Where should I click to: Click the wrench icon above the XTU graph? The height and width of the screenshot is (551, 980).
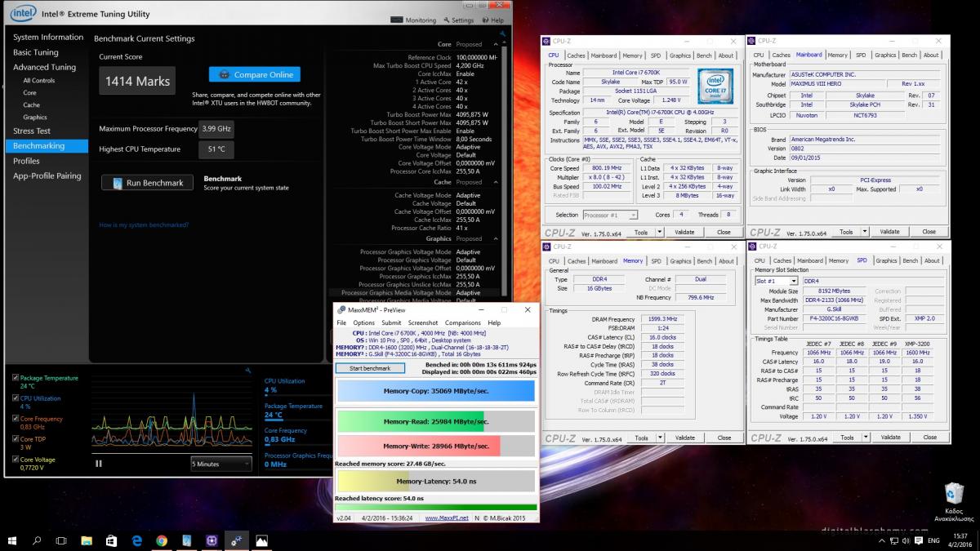pyautogui.click(x=248, y=371)
